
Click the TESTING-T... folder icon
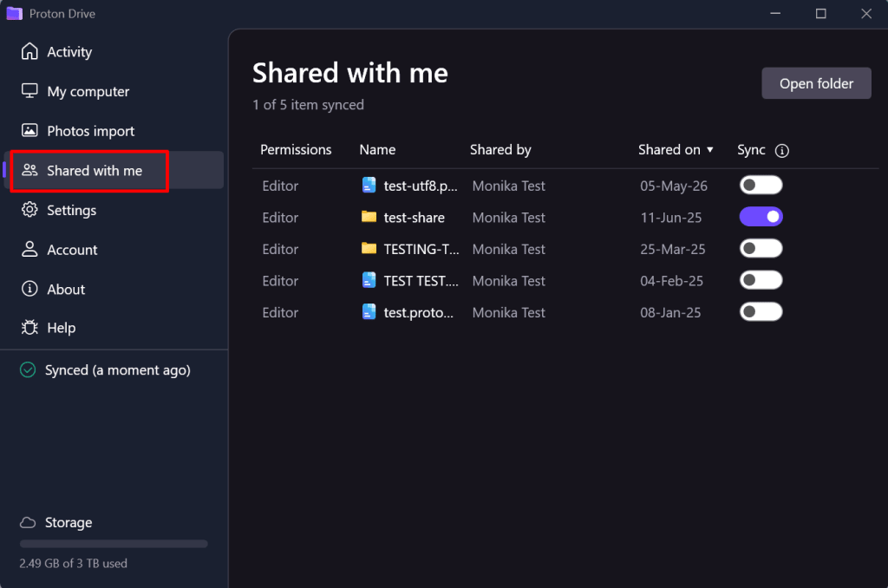pyautogui.click(x=369, y=249)
